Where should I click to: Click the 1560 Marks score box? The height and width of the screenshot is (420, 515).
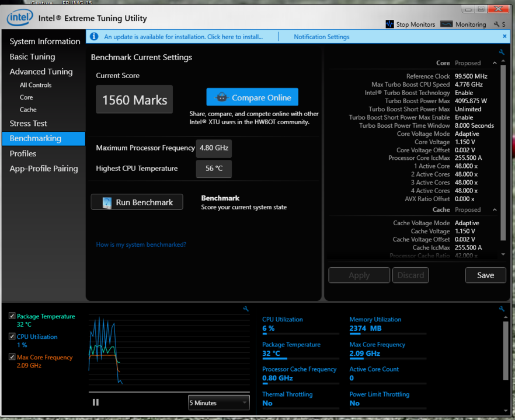pos(134,99)
